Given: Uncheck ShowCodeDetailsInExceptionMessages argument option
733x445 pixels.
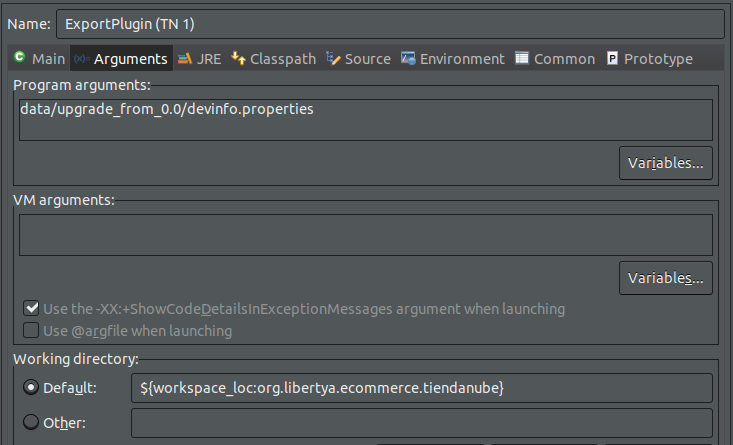Looking at the screenshot, I should coord(31,308).
